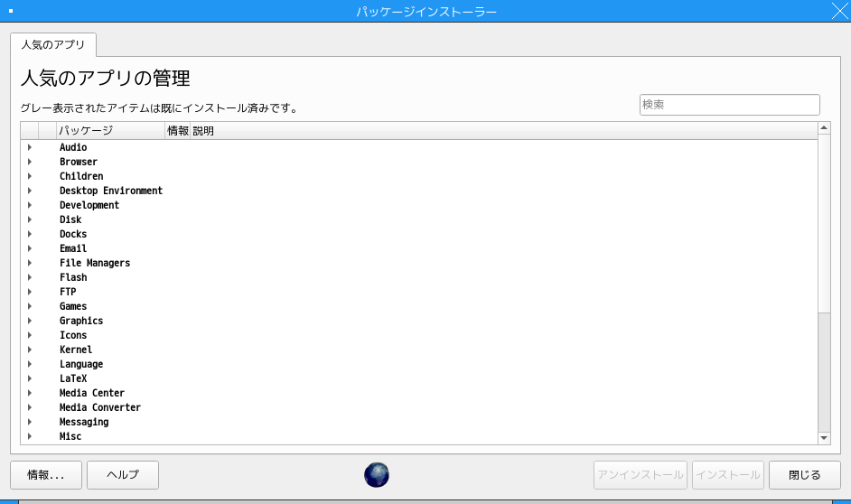
Task: Click the アンインストール button
Action: [641, 475]
